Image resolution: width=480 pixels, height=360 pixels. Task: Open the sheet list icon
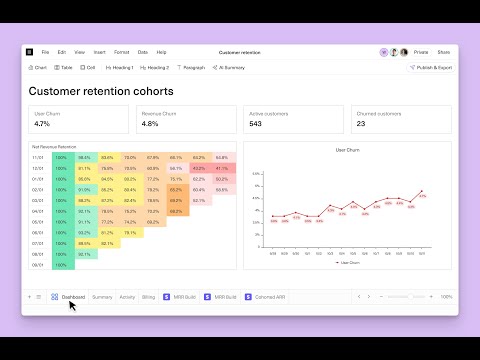point(39,297)
